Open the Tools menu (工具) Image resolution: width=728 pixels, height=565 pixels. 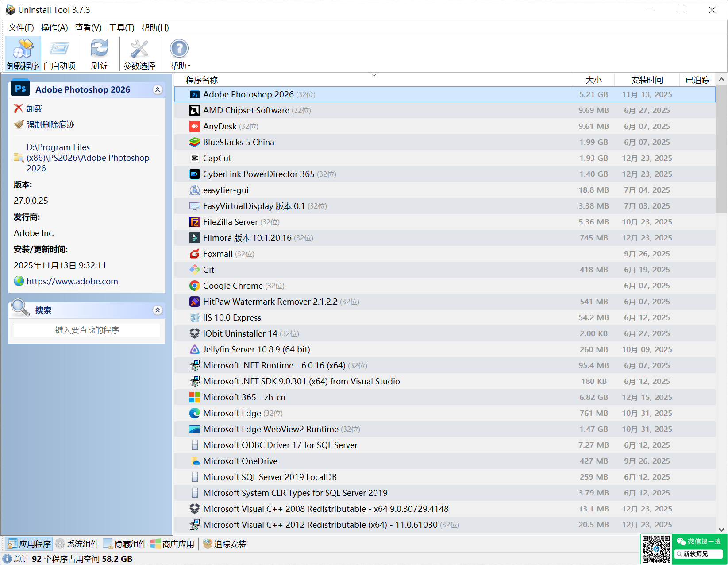[x=121, y=27]
